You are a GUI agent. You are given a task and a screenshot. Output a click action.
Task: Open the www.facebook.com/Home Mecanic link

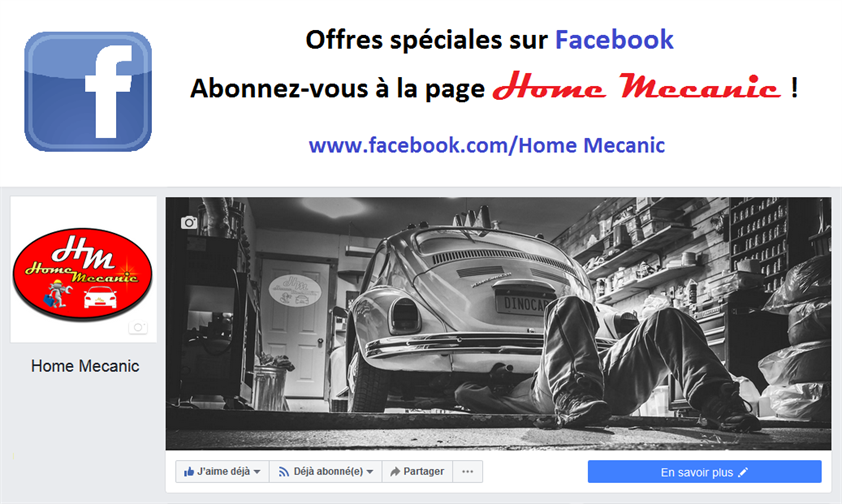[x=487, y=145]
